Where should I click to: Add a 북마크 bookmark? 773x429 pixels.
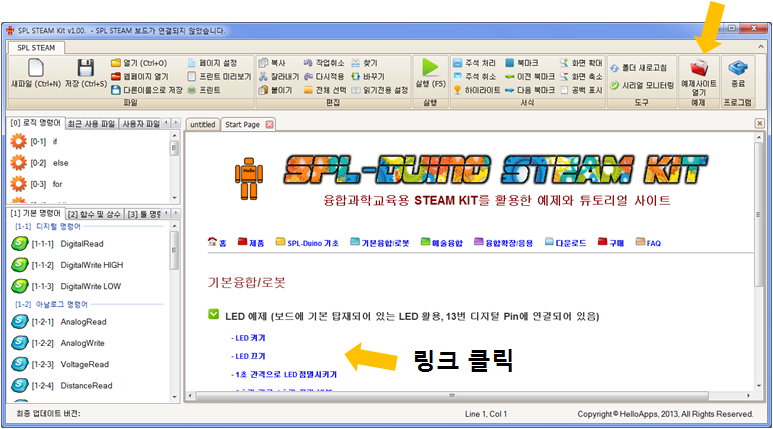point(522,63)
